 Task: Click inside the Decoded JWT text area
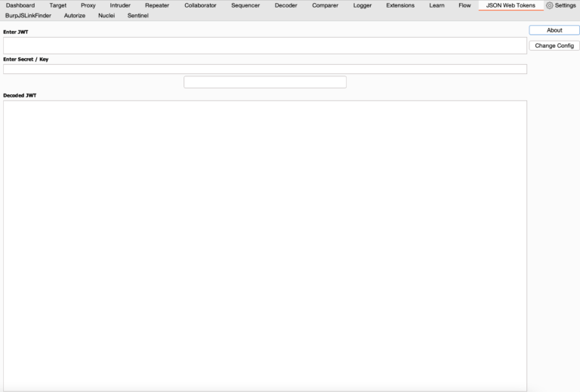[264, 242]
